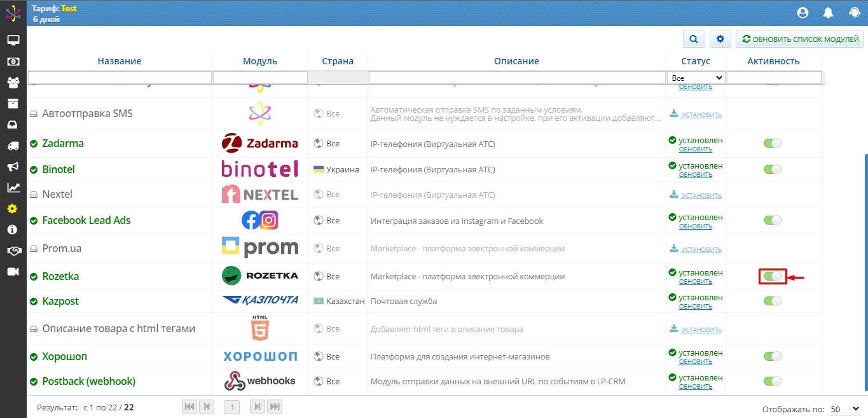The width and height of the screenshot is (868, 418).
Task: Toggle Binotel module activity switch
Action: [x=773, y=169]
